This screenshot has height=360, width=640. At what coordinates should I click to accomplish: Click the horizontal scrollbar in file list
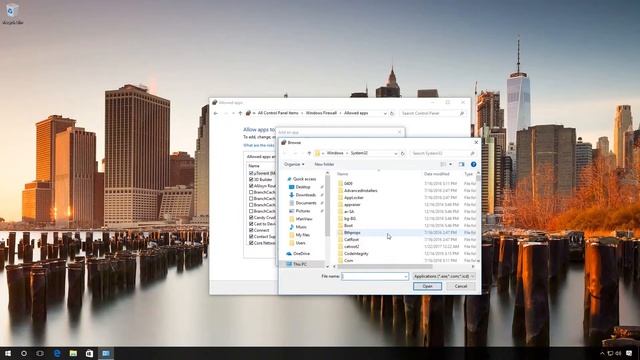point(384,267)
